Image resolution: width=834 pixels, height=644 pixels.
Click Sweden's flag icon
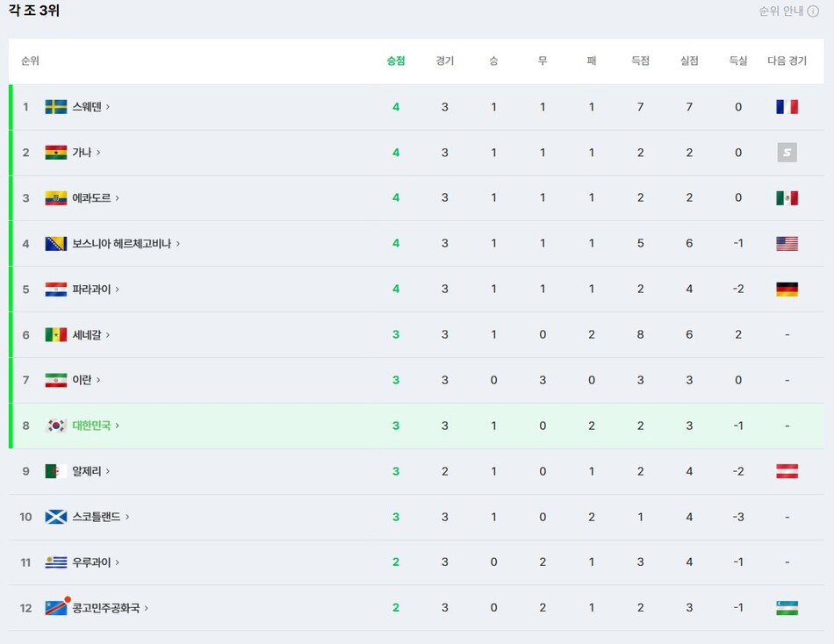[56, 107]
